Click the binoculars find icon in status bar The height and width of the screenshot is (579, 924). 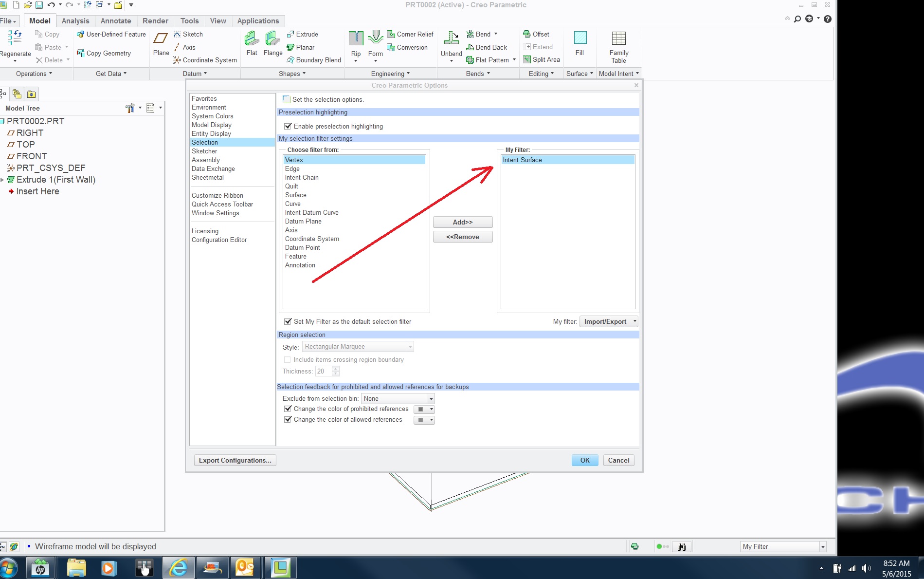(x=682, y=547)
